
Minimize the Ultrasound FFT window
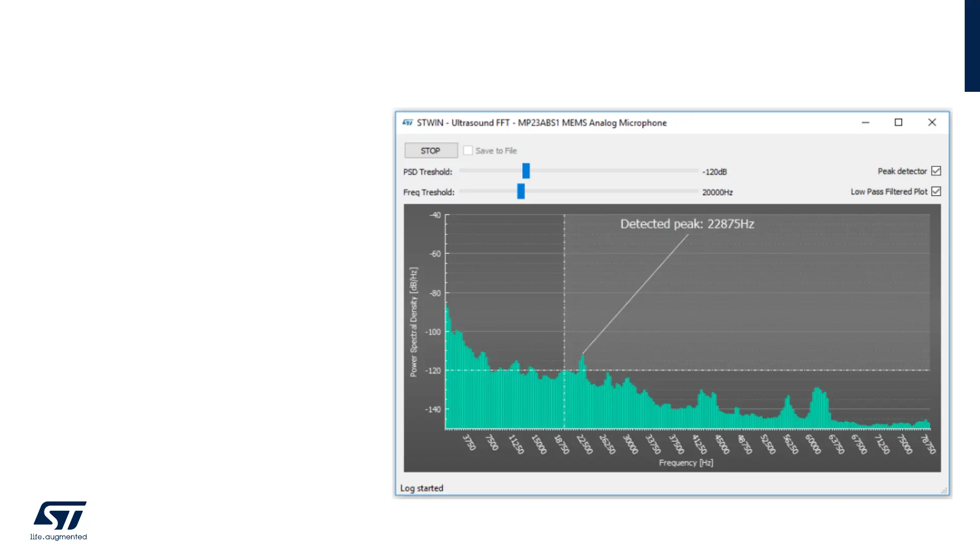(865, 122)
